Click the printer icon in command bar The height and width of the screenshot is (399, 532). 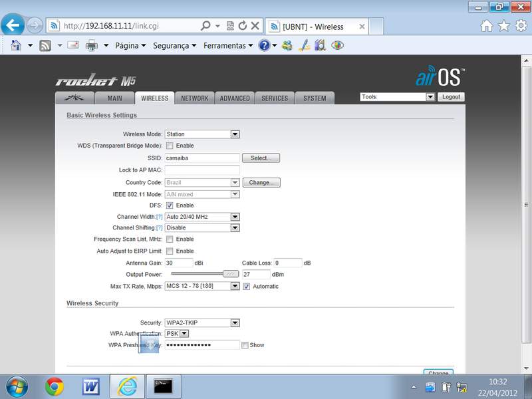pyautogui.click(x=91, y=45)
